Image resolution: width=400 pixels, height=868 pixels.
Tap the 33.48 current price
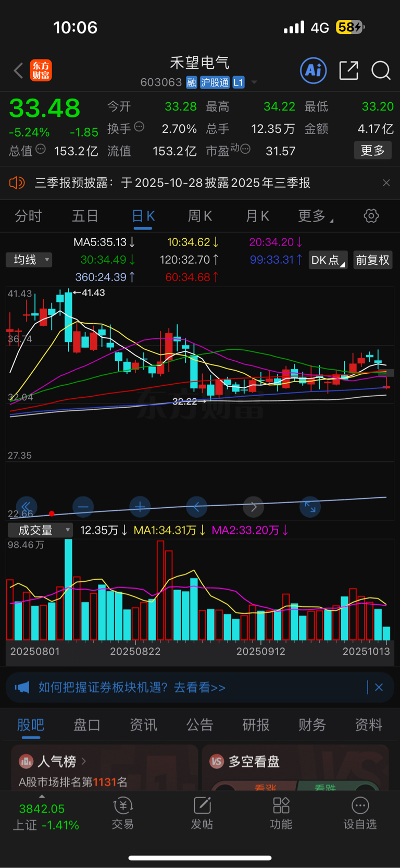[45, 108]
